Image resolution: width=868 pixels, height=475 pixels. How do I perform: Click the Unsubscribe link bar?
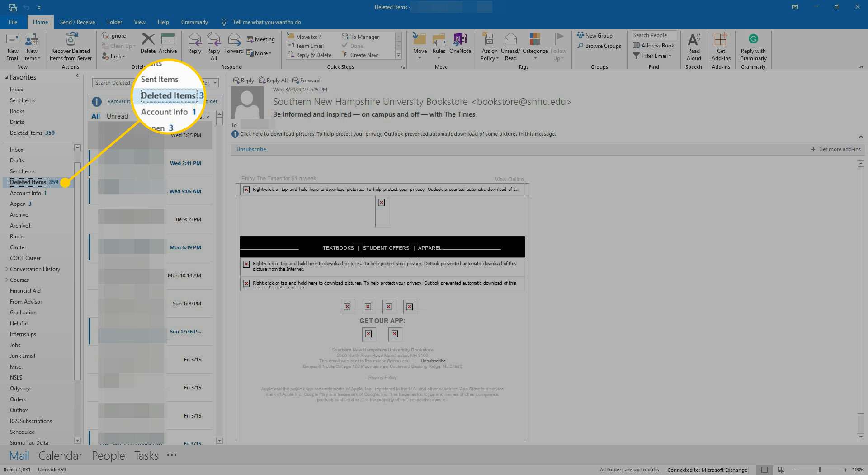tap(251, 149)
